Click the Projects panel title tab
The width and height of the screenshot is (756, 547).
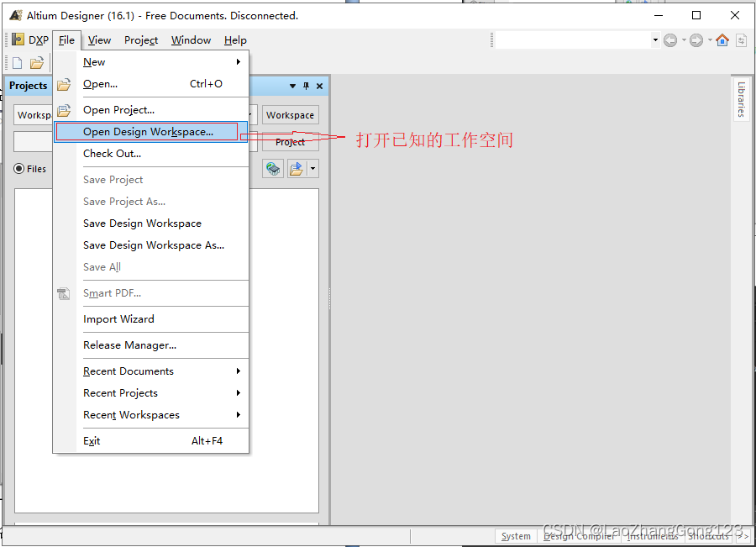click(x=28, y=86)
